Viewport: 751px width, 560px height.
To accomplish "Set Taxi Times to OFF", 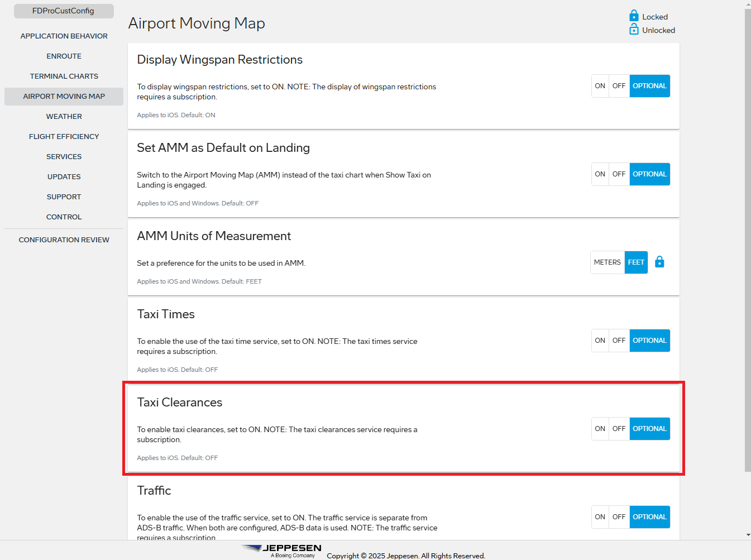I will [x=619, y=341].
